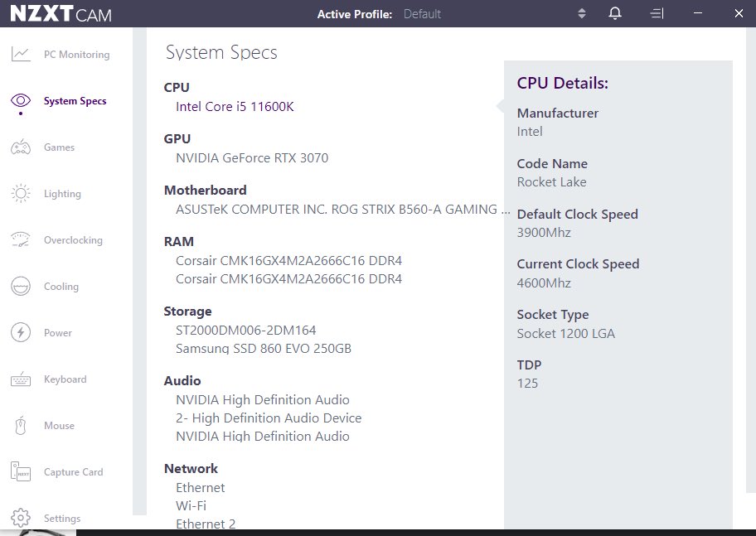Select ST2000DM006-2DM164 storage entry

246,331
